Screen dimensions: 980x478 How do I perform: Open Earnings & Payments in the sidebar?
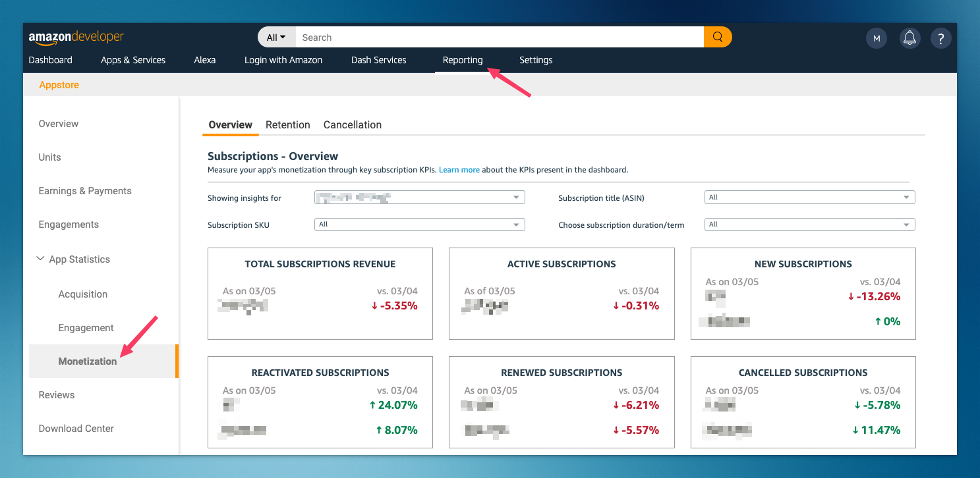(84, 190)
